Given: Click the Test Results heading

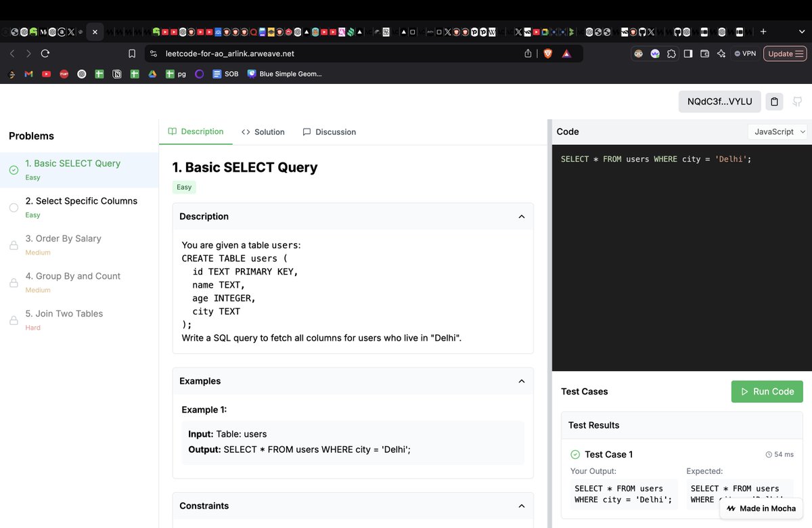Looking at the screenshot, I should pyautogui.click(x=593, y=425).
